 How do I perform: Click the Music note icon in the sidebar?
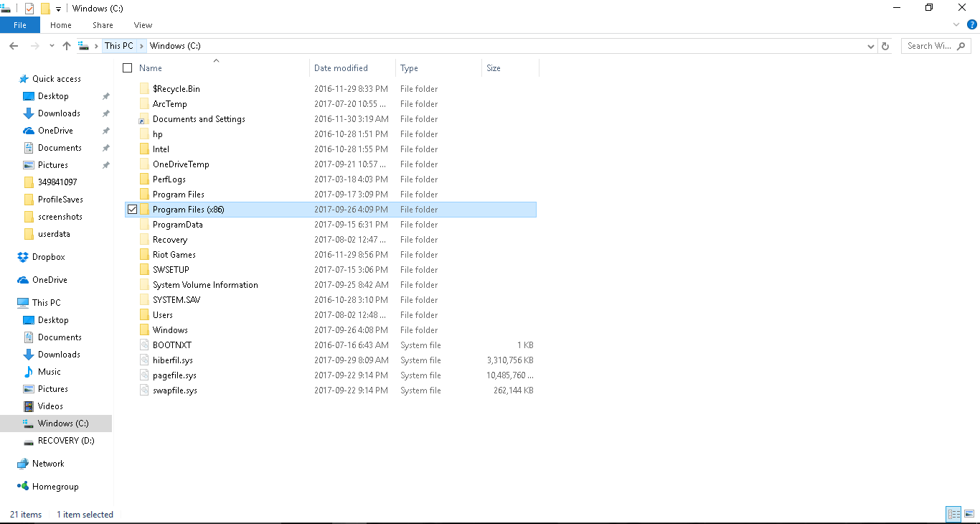[x=29, y=372]
